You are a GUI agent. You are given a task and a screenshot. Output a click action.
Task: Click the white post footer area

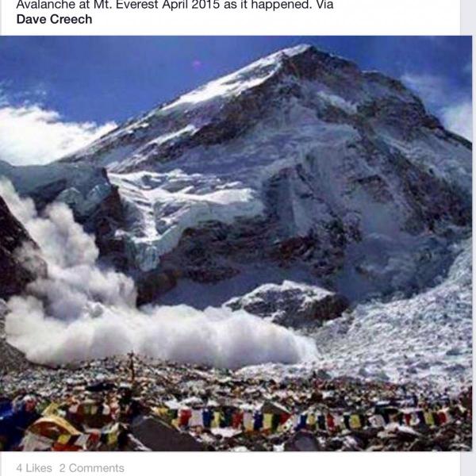coord(231,463)
